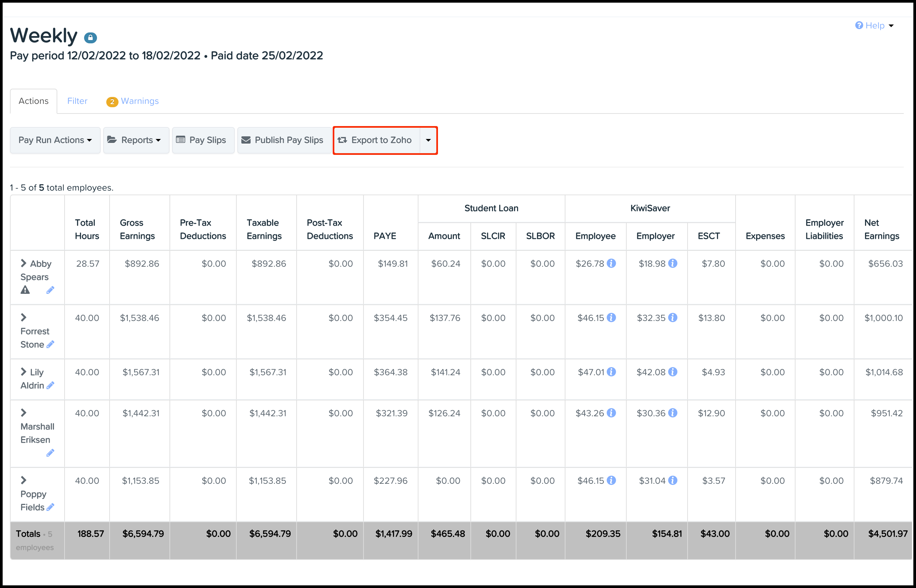Click the lock icon next to Weekly

coord(90,37)
